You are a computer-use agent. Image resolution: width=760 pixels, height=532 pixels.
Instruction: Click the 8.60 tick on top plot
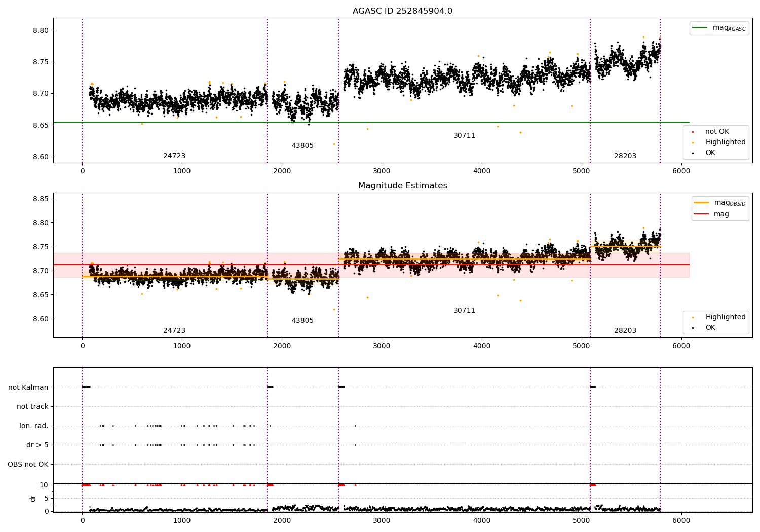click(41, 157)
